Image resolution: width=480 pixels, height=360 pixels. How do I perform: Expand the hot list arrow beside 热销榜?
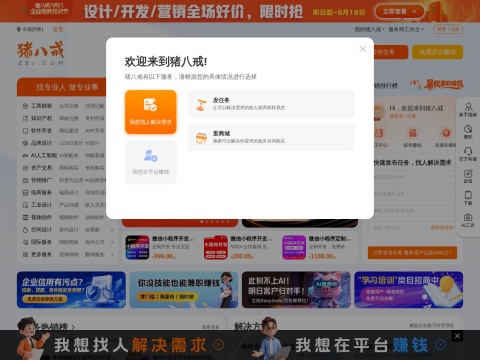tap(73, 327)
